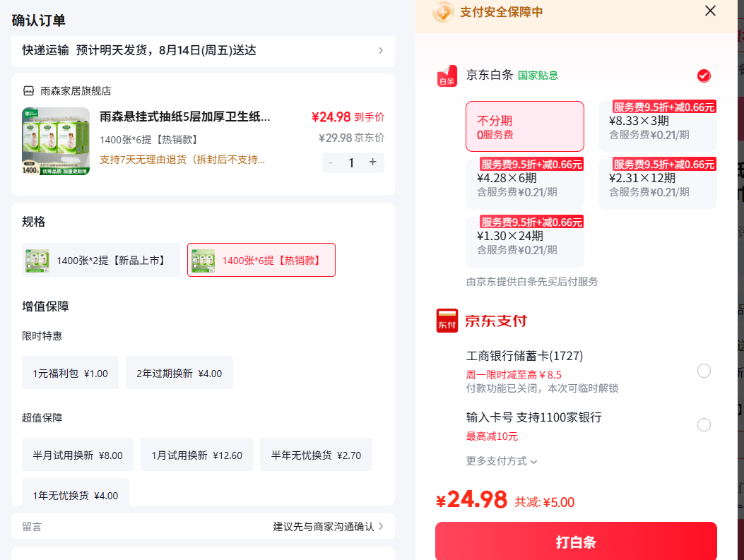
Task: Click the 付款功能已关闭 unlock notice text
Action: point(542,388)
